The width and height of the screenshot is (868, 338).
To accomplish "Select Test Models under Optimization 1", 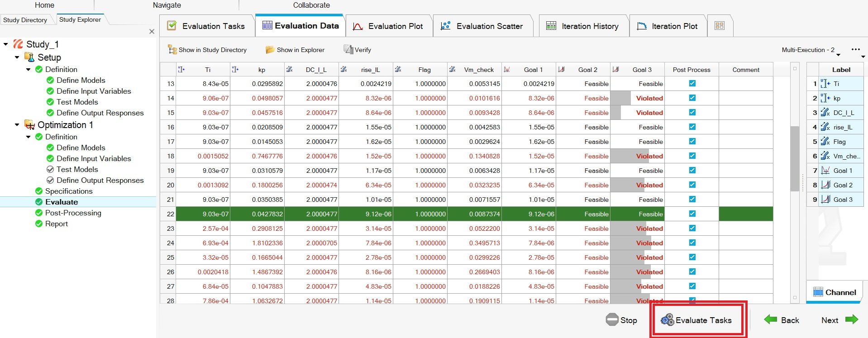I will pyautogui.click(x=77, y=169).
